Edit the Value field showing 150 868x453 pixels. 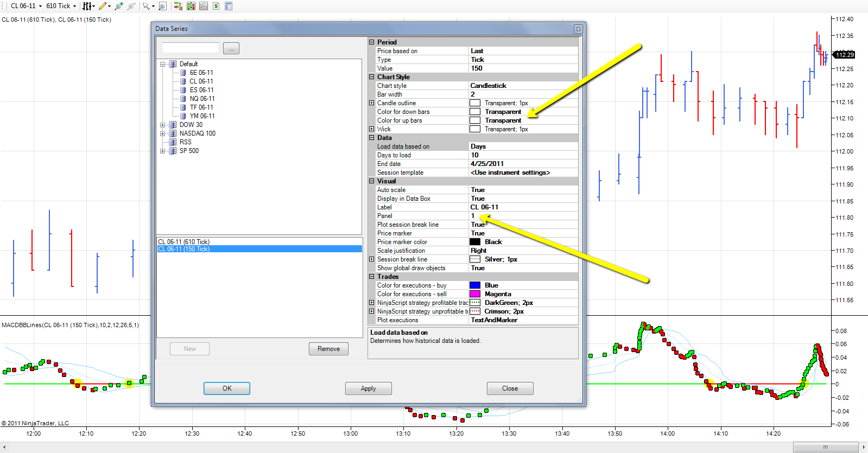523,68
